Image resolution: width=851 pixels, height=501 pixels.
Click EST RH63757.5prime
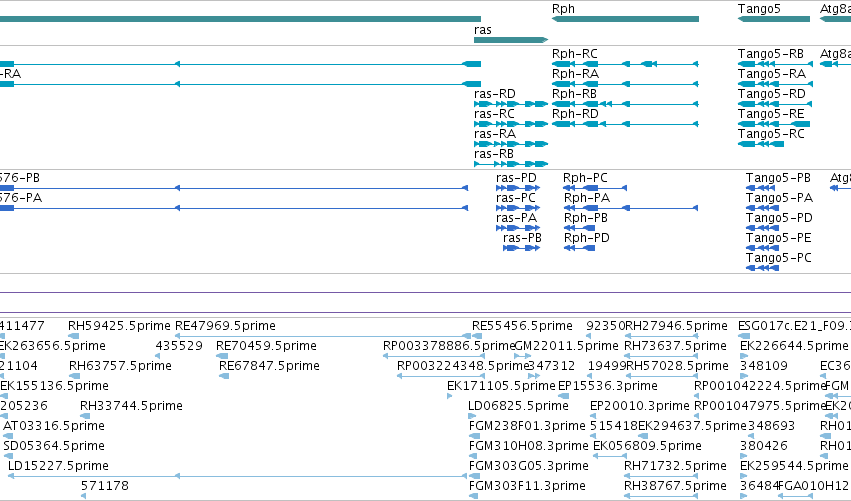120,366
